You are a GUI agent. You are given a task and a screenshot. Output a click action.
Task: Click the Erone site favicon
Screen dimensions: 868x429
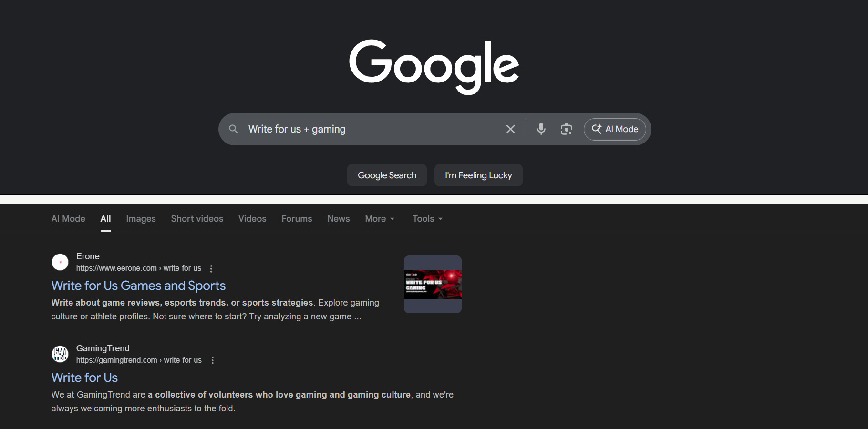click(60, 262)
